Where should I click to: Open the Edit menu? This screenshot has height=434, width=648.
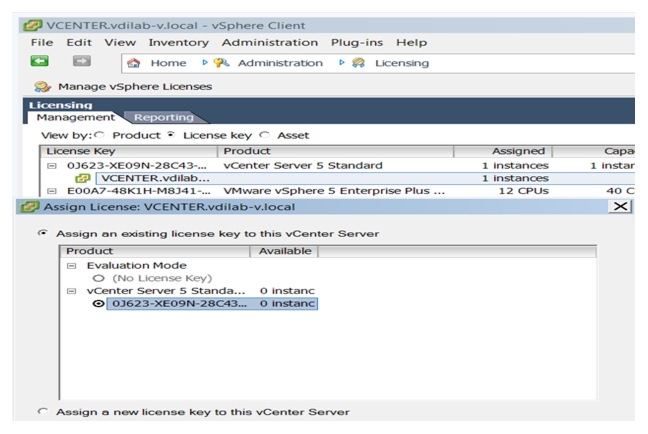click(79, 43)
